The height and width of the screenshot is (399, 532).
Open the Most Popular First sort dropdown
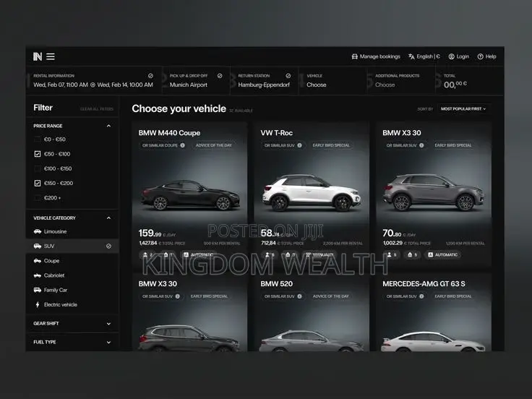click(x=463, y=109)
